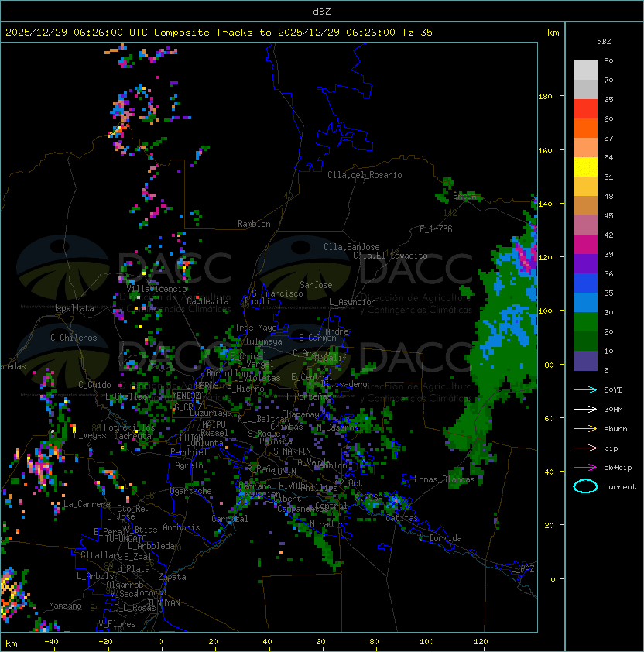This screenshot has width=644, height=652.
Task: Click the pink bip arrow in legend
Action: pos(585,448)
